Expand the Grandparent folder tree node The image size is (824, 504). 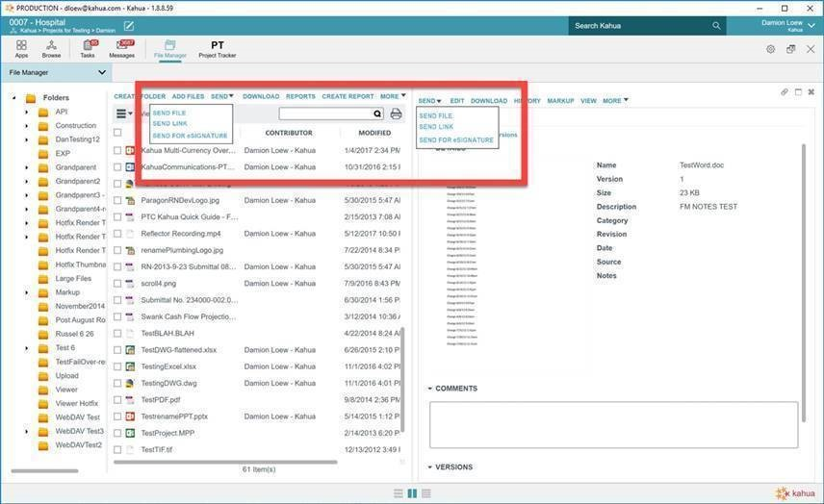pyautogui.click(x=27, y=167)
